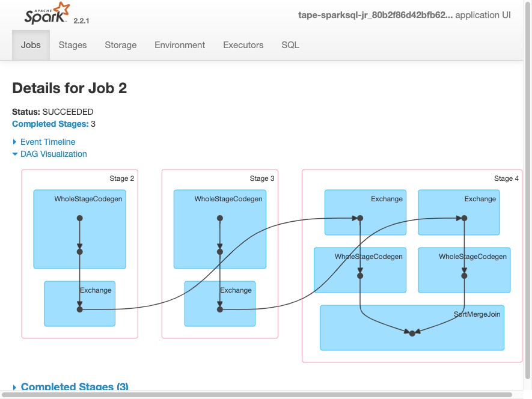Open details for Stage 4
The width and height of the screenshot is (532, 399).
506,178
